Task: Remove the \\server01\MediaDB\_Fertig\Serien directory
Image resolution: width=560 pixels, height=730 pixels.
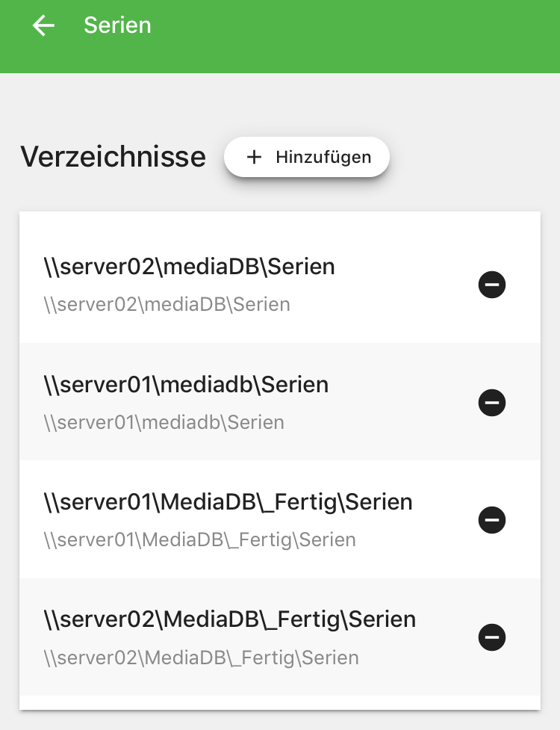Action: pyautogui.click(x=491, y=519)
